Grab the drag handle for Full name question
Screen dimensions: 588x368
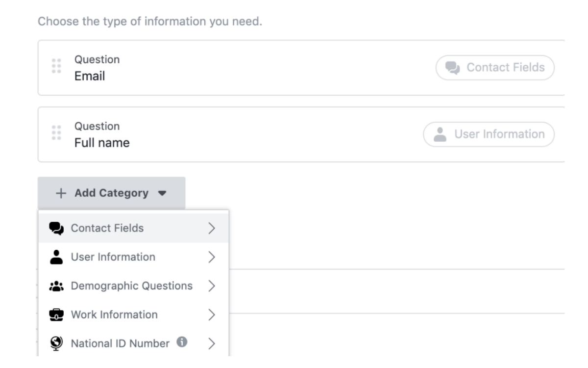(56, 133)
